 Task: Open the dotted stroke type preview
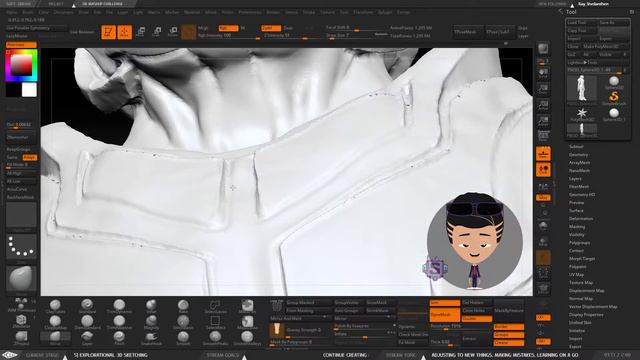[x=21, y=247]
